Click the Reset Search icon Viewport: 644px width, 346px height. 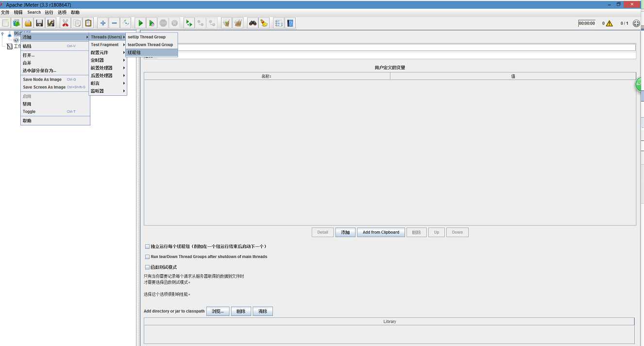(x=264, y=23)
